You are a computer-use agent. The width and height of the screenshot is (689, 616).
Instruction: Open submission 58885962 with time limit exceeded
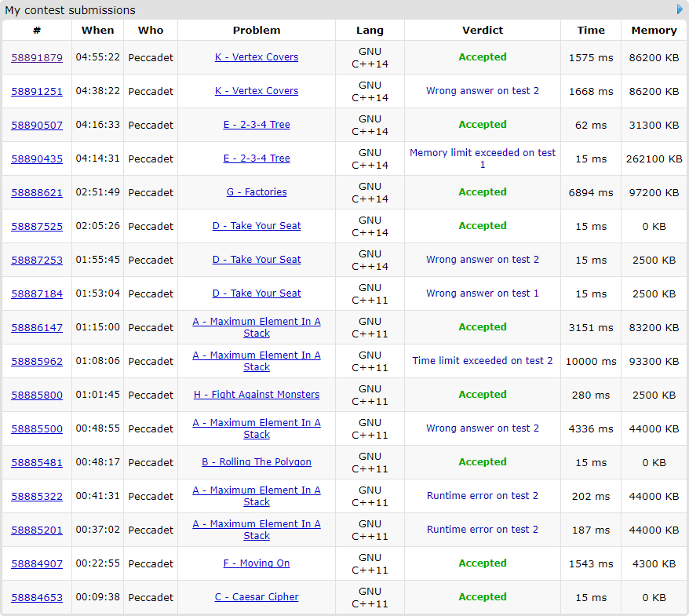pos(37,361)
